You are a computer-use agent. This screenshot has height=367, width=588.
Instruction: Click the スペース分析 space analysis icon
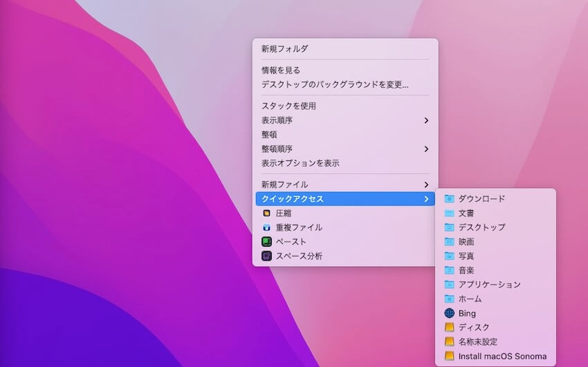pos(266,256)
